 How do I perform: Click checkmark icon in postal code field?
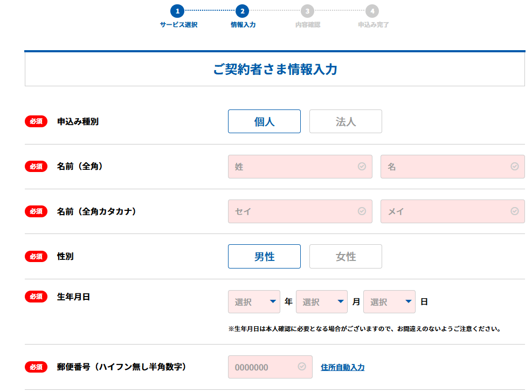point(302,367)
